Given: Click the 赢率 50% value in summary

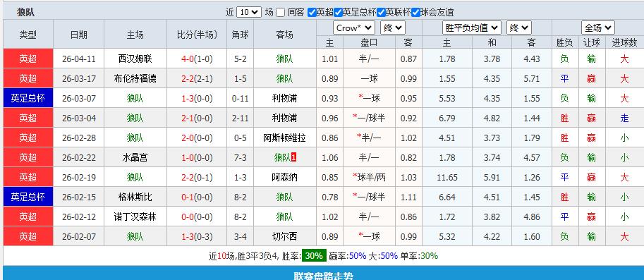Looking at the screenshot, I should coord(358,256).
